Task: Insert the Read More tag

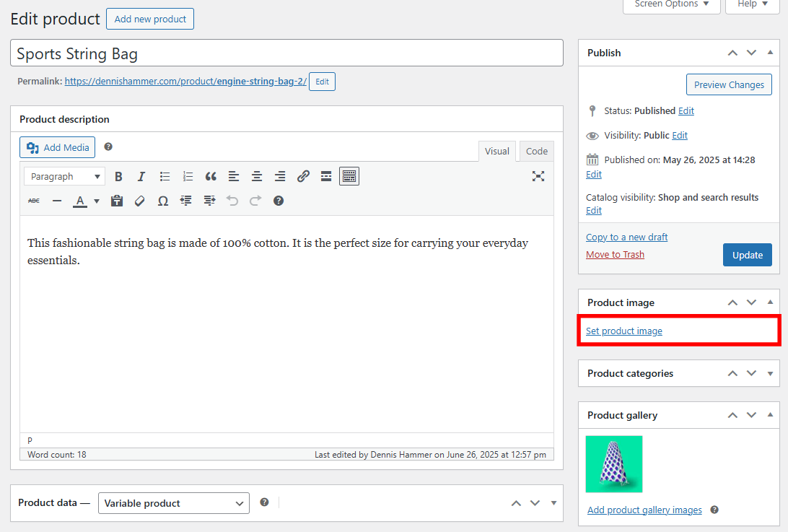Action: pyautogui.click(x=325, y=175)
